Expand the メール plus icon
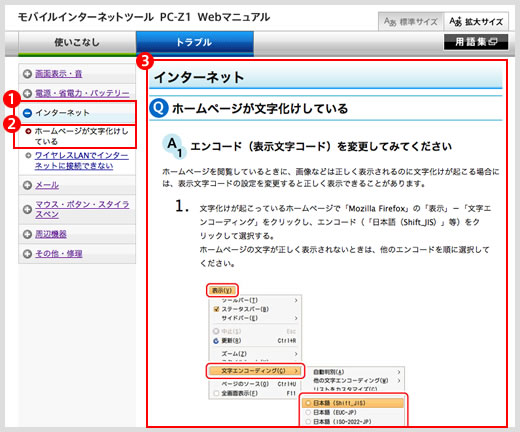The width and height of the screenshot is (520, 432). [x=27, y=185]
